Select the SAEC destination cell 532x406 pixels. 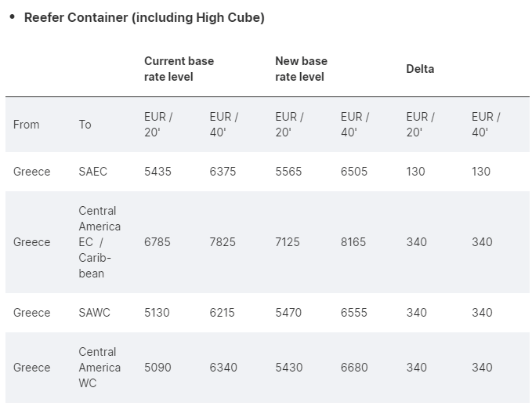click(x=94, y=172)
